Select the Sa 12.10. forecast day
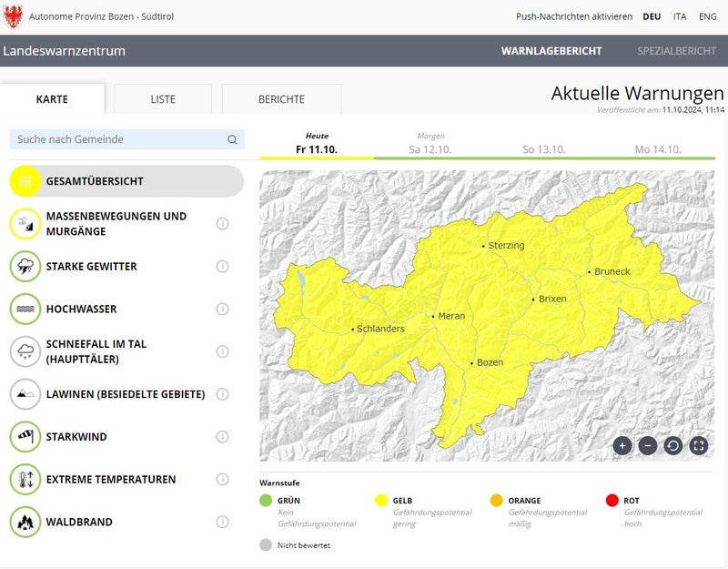Screen dimensions: 728x569 (x=430, y=148)
